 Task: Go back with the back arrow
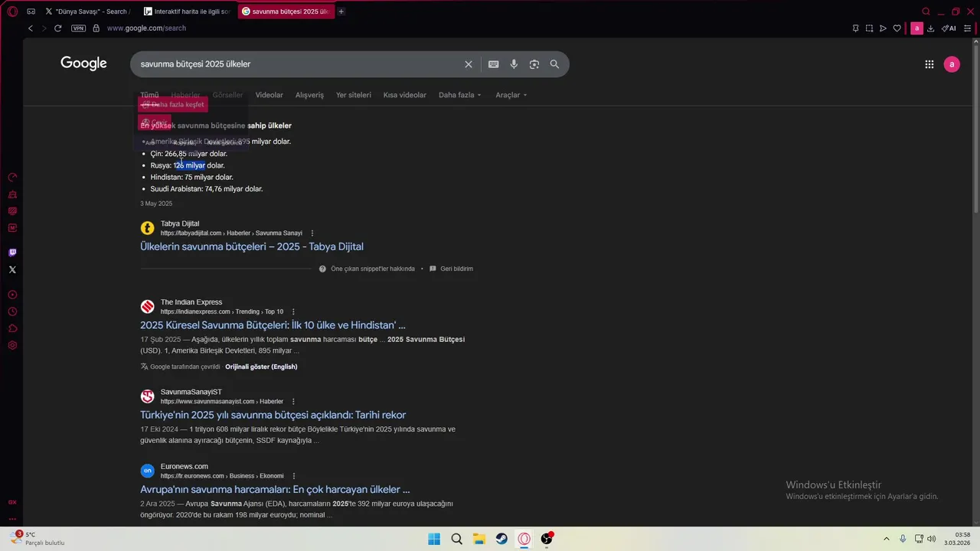pyautogui.click(x=31, y=28)
